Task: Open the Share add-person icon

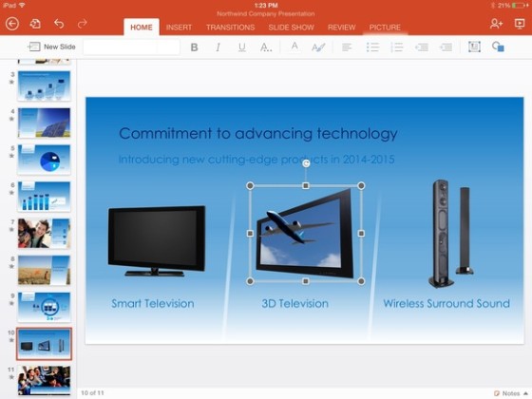Action: coord(496,24)
